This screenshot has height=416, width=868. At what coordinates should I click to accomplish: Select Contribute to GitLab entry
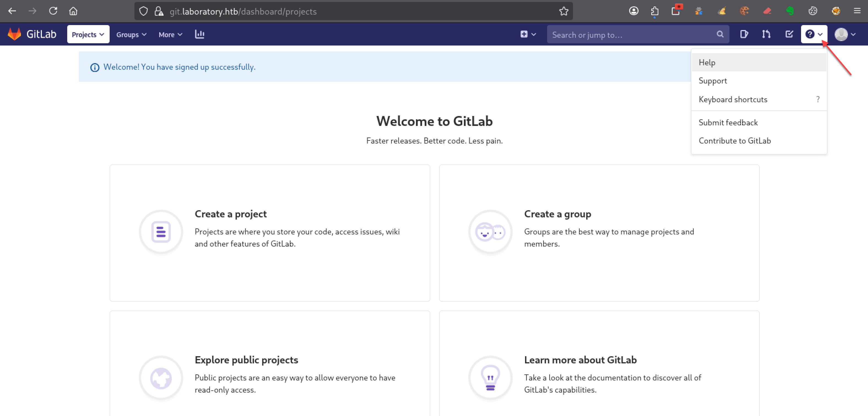click(759, 141)
